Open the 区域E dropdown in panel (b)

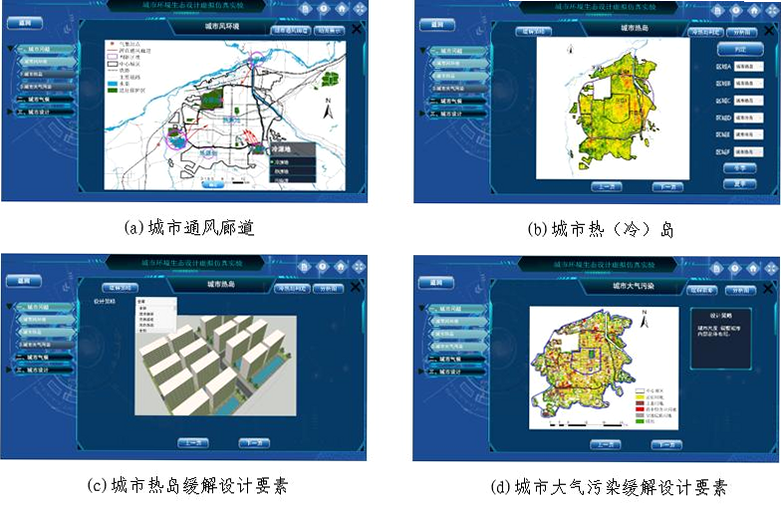click(x=748, y=134)
